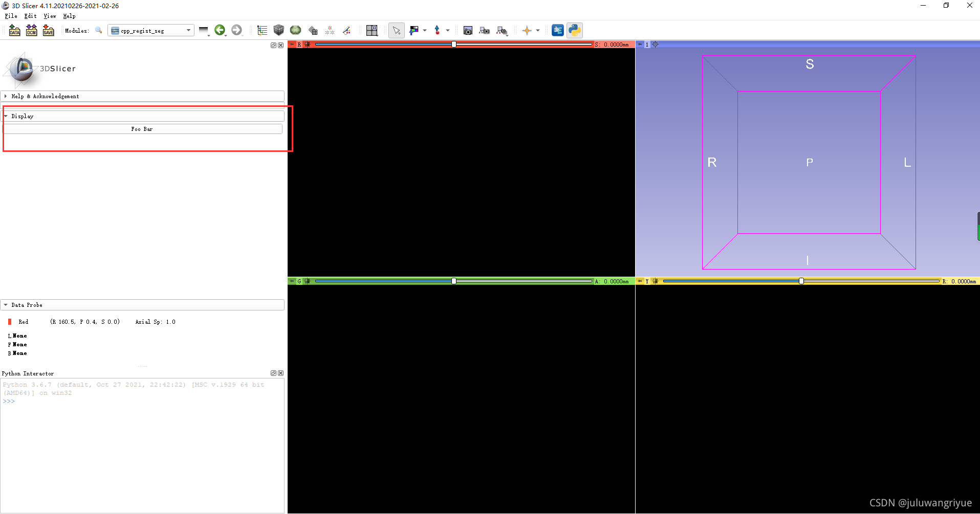This screenshot has width=980, height=514.
Task: Click the 'Axial Sp: 1.0' probe text
Action: (x=155, y=322)
